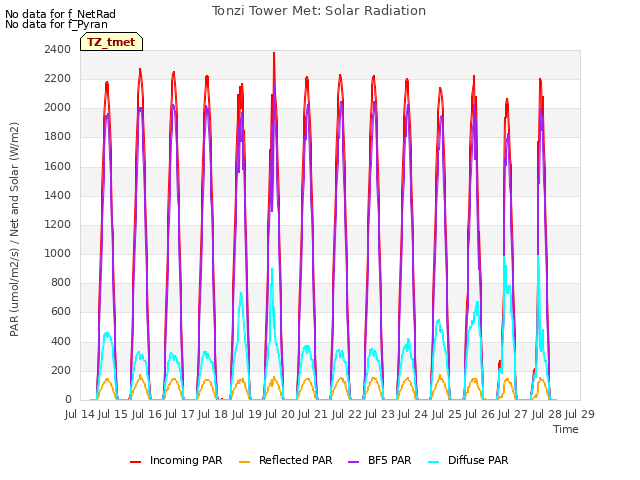
Task: Click the Jul 20 x-axis tick label
Action: [x=280, y=414]
